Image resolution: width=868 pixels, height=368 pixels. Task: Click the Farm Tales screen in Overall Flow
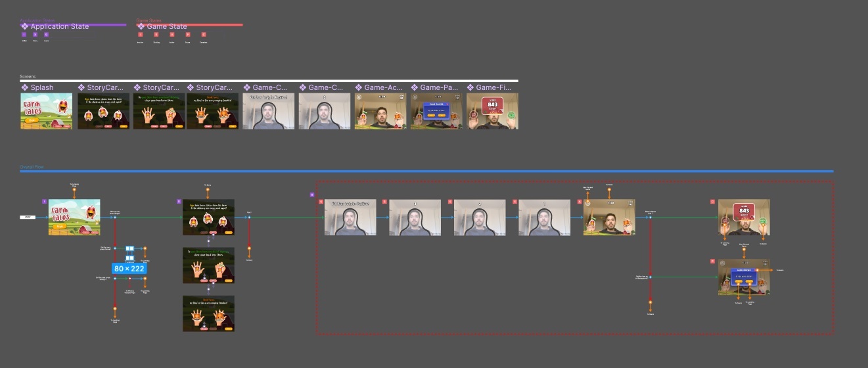[74, 217]
